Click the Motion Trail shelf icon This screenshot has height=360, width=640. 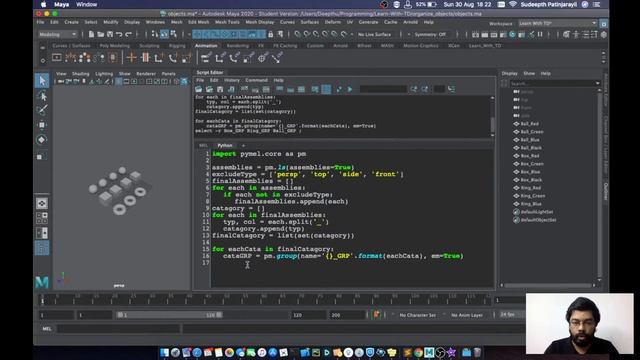point(71,58)
